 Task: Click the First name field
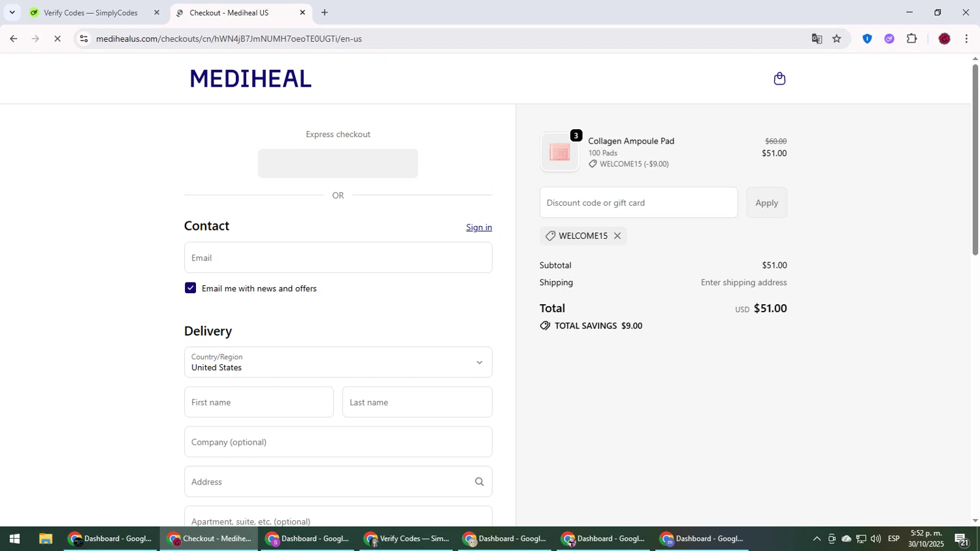(259, 402)
